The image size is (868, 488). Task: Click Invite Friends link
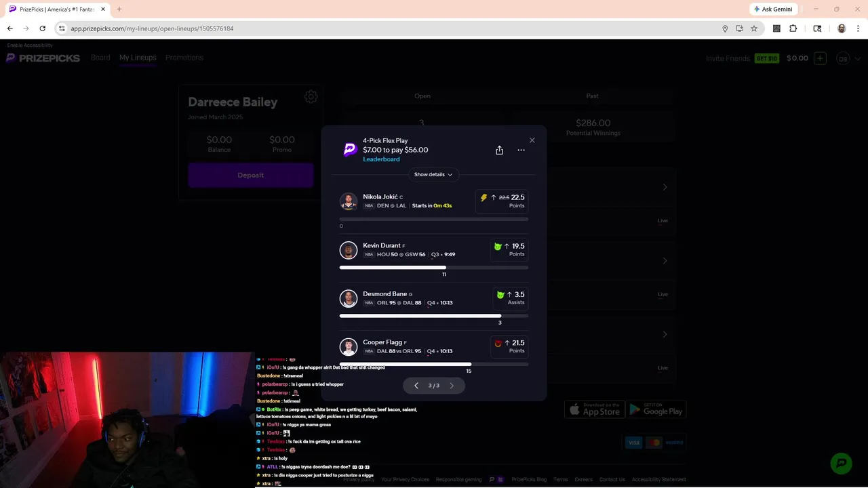728,58
